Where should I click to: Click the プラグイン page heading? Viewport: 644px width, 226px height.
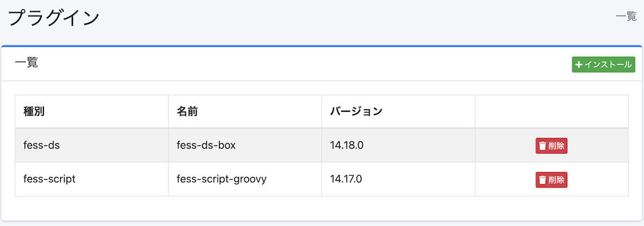pyautogui.click(x=54, y=18)
